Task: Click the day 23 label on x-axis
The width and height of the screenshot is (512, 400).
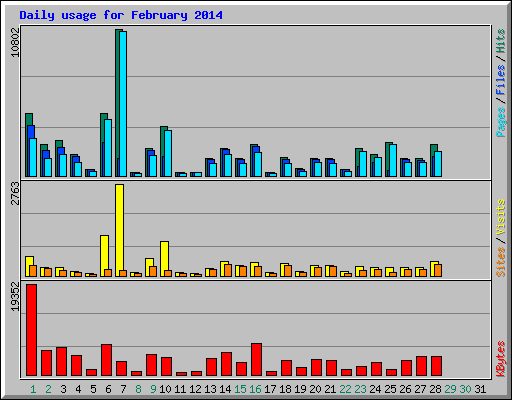Action: coord(360,389)
